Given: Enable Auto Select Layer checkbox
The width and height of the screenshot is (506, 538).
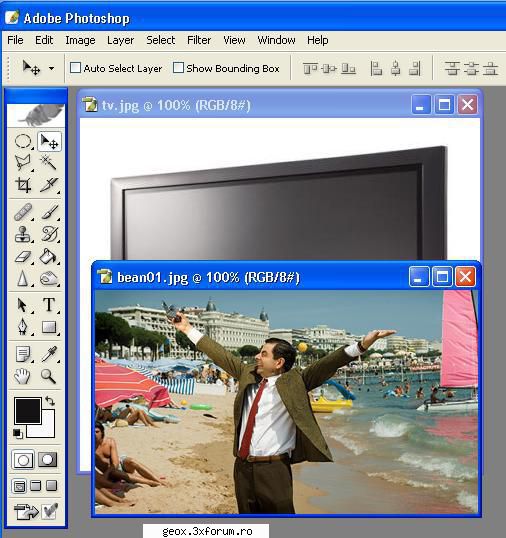Looking at the screenshot, I should click(75, 67).
